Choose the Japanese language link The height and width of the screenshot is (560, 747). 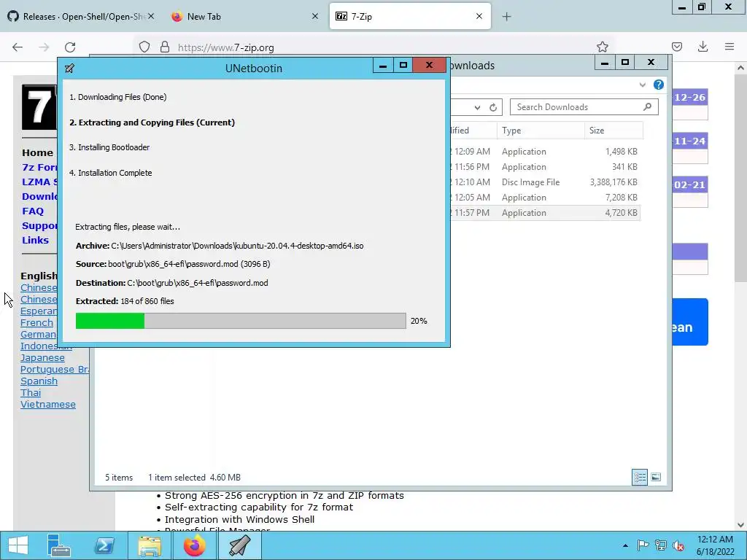pos(42,357)
